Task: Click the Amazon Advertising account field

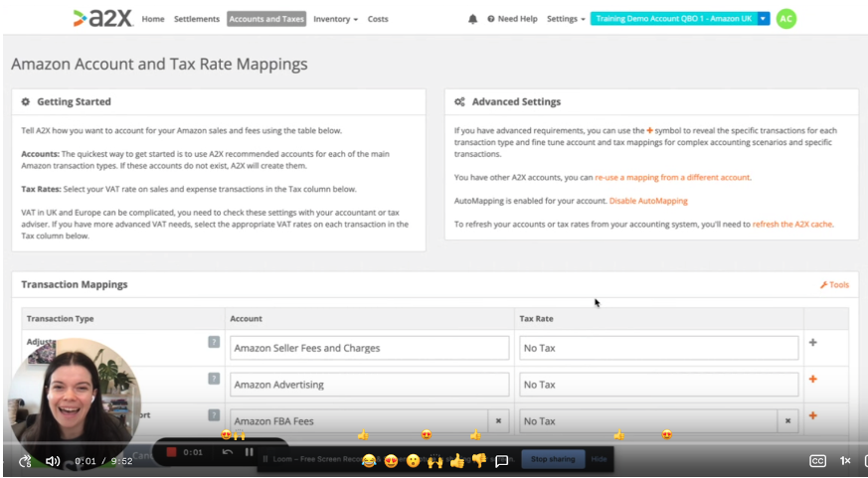Action: [369, 385]
